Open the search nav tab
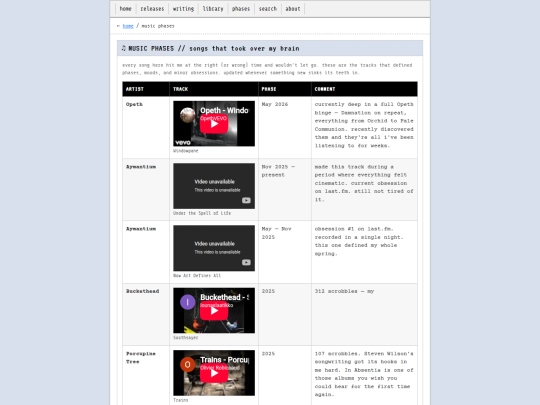This screenshot has height=405, width=540. click(x=268, y=9)
